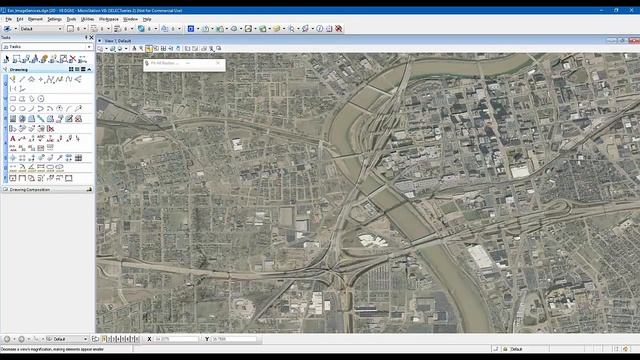Viewport: 640px width, 360px height.
Task: Close the Tasks panel
Action: [x=91, y=38]
